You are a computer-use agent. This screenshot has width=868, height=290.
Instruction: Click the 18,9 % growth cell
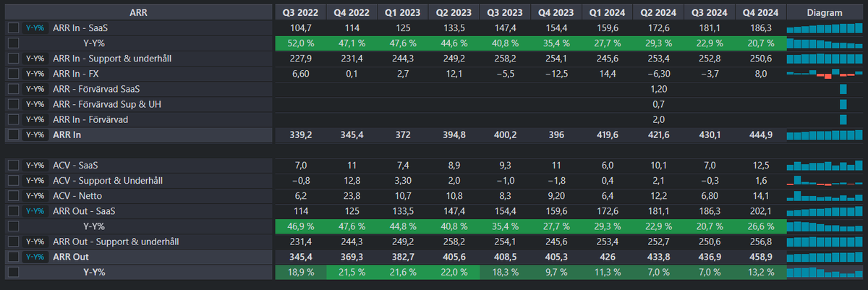click(x=300, y=272)
